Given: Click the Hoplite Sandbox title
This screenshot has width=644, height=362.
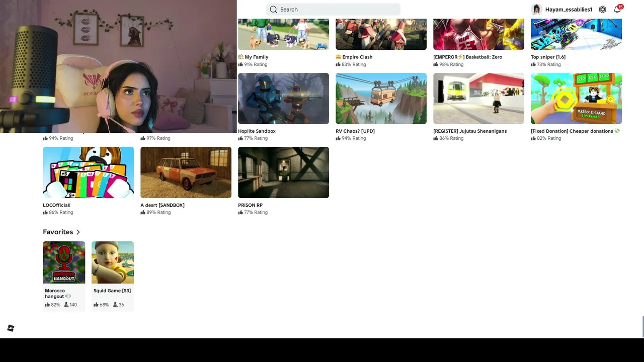Looking at the screenshot, I should click(257, 131).
